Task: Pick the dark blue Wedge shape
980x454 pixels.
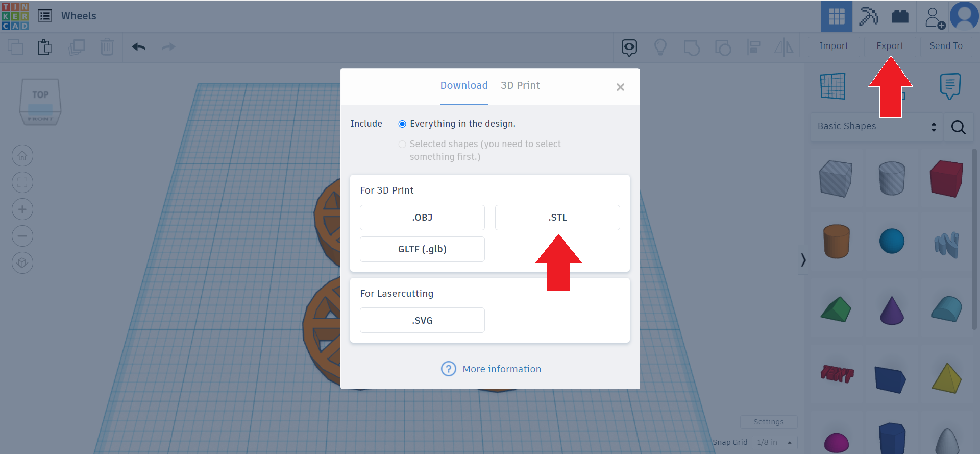Action: [890, 379]
